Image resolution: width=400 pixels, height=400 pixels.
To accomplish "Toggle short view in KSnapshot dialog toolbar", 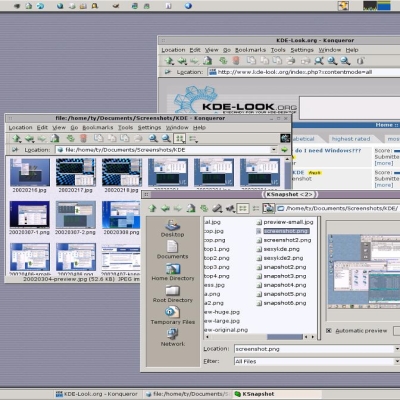I will coord(243,209).
